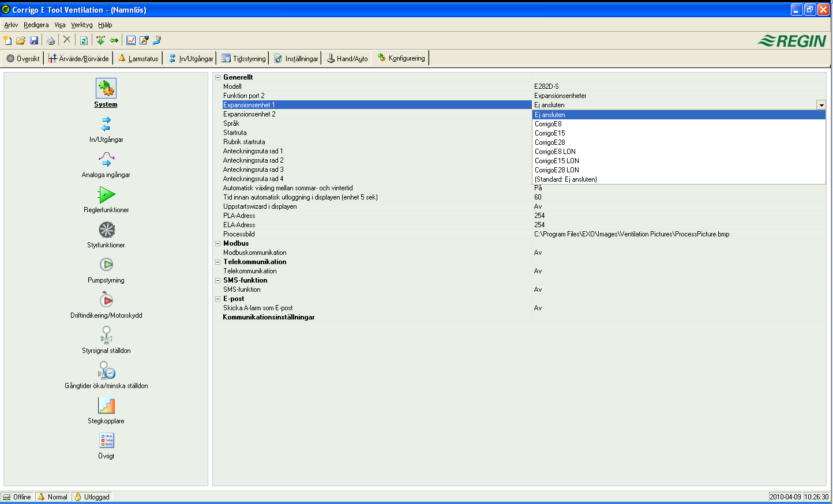Switch to the Larmstatus tab

point(138,58)
